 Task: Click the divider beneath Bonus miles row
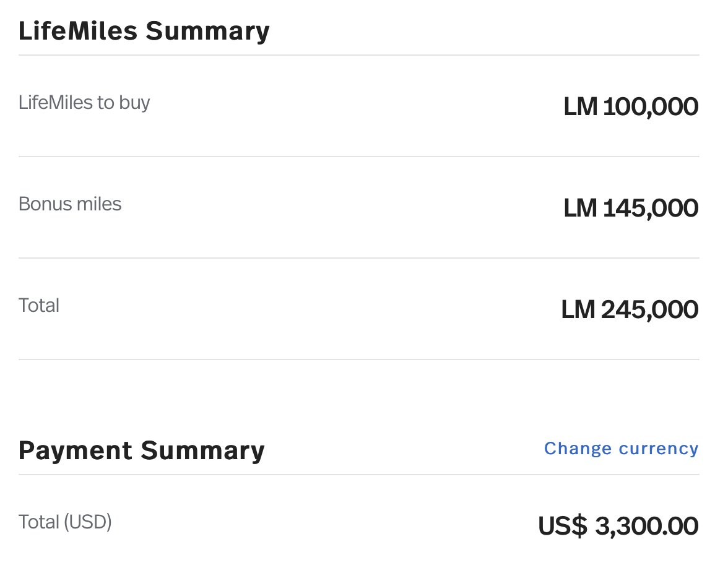[359, 258]
